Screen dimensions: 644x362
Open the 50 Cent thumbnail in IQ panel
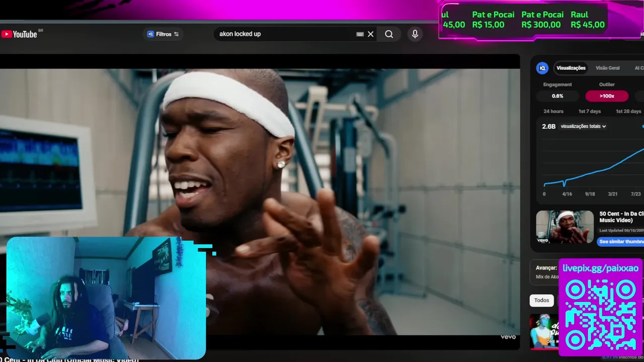click(x=565, y=227)
